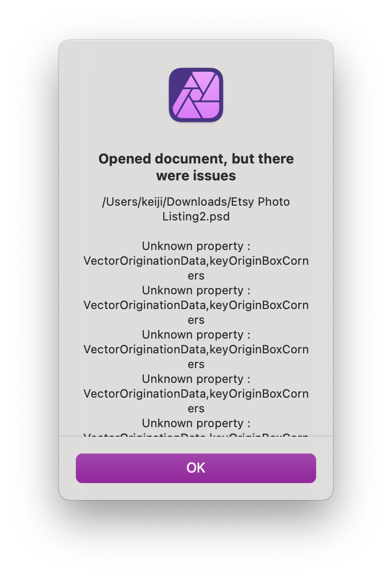The image size is (392, 578).
Task: Click the first wrapped "ers" text fragment
Action: 196,276
